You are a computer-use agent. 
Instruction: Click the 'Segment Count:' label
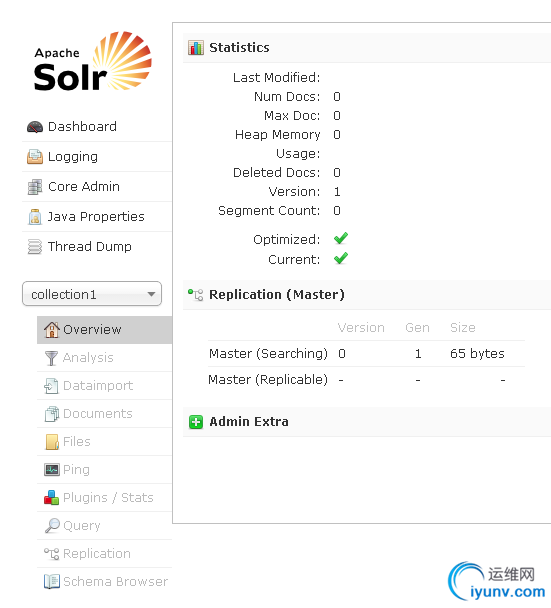269,211
